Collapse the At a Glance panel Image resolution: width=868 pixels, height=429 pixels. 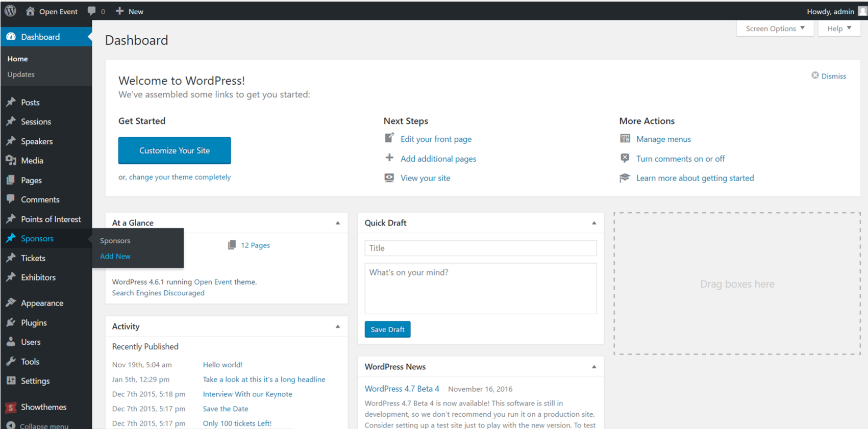tap(338, 223)
